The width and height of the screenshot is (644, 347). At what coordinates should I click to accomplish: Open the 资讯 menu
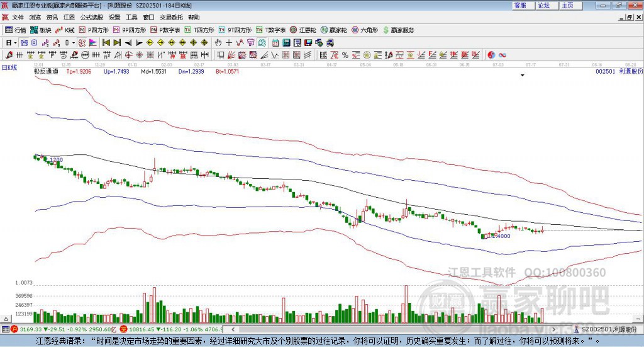tap(52, 17)
